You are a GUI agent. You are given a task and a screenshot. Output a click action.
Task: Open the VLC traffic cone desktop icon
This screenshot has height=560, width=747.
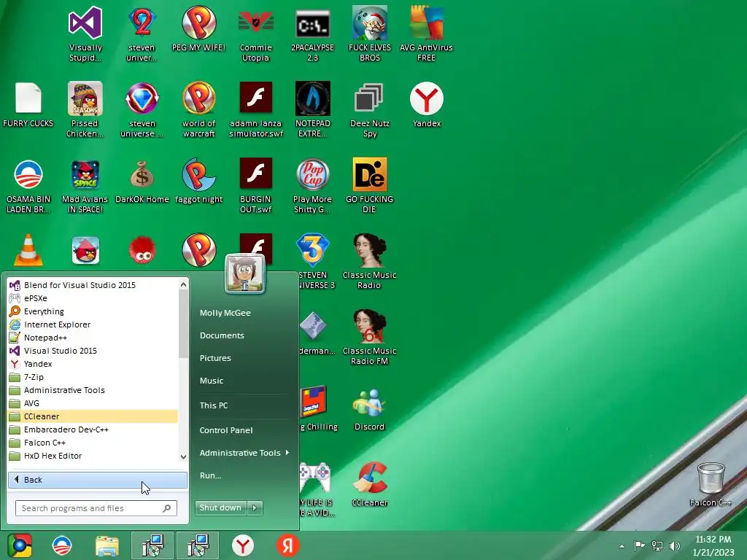(x=28, y=250)
